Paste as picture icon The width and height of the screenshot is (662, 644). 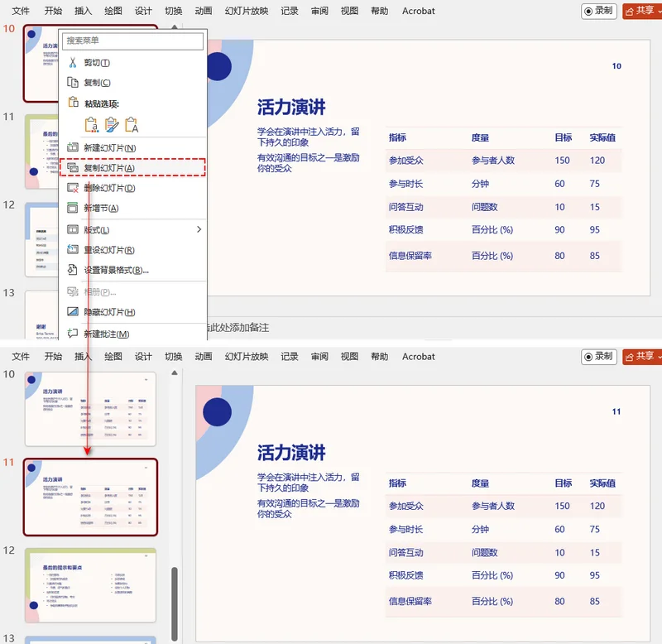click(x=132, y=124)
